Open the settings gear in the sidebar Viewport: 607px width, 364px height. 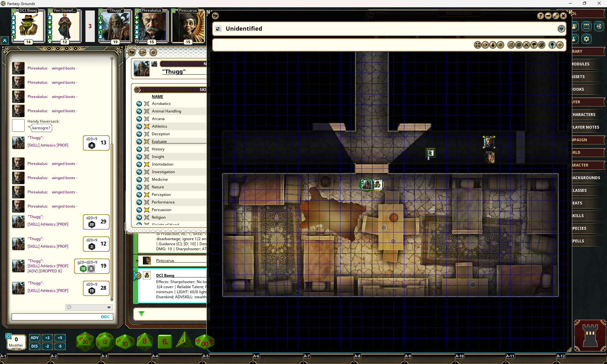[586, 39]
